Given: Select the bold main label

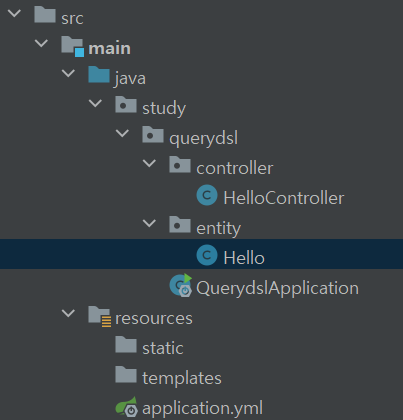Looking at the screenshot, I should (x=110, y=48).
